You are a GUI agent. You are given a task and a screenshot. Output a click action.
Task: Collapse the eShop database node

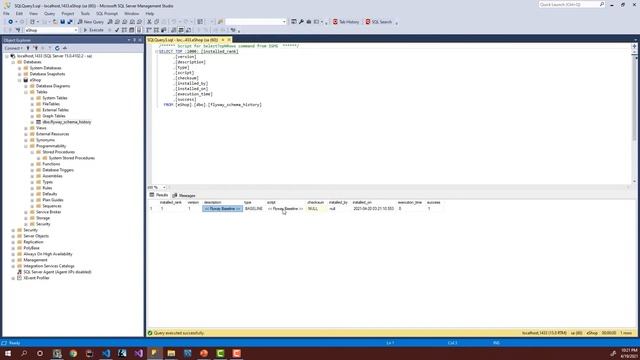point(19,80)
